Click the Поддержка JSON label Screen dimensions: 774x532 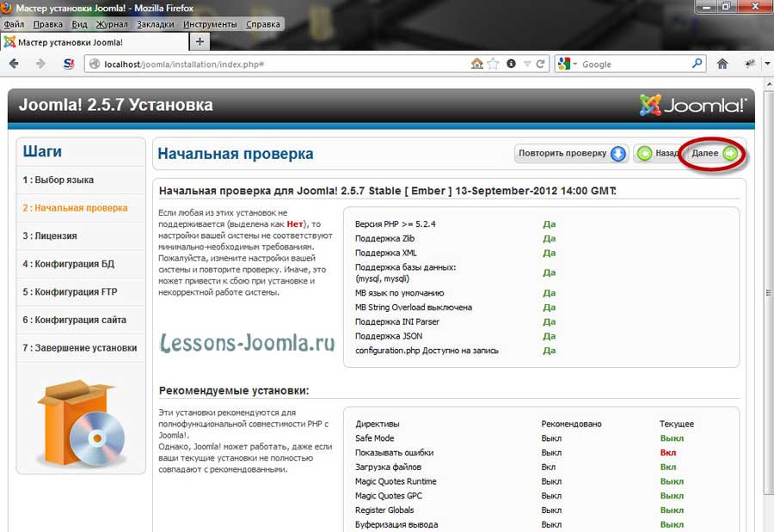389,336
